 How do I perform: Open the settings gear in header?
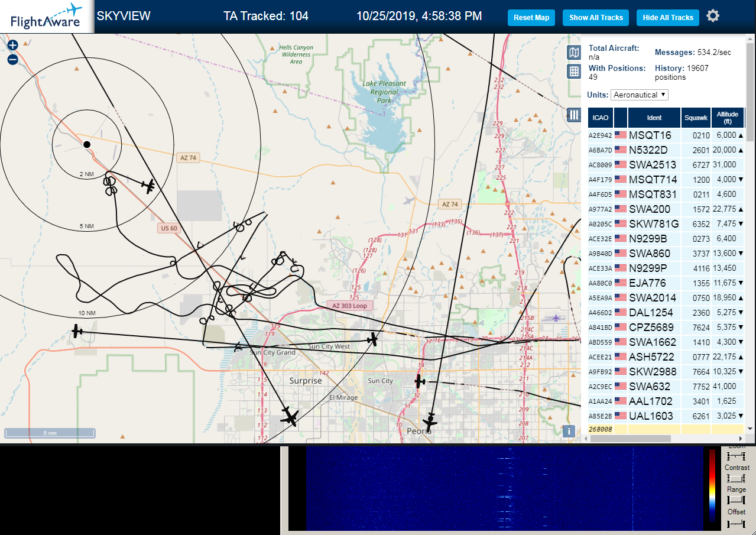(x=713, y=16)
